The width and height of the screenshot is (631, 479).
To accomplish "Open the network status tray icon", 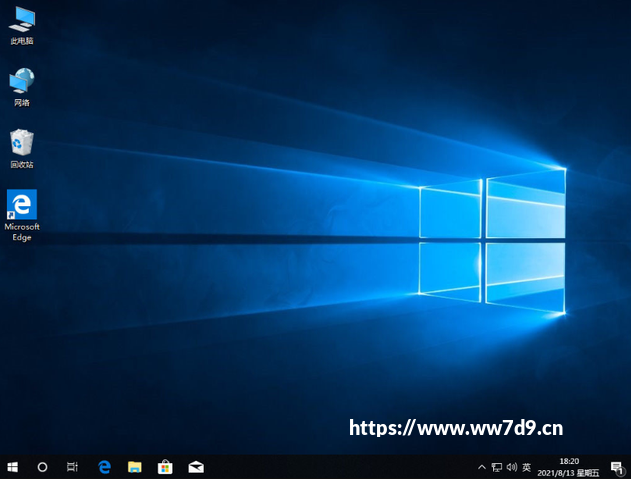I will point(497,467).
